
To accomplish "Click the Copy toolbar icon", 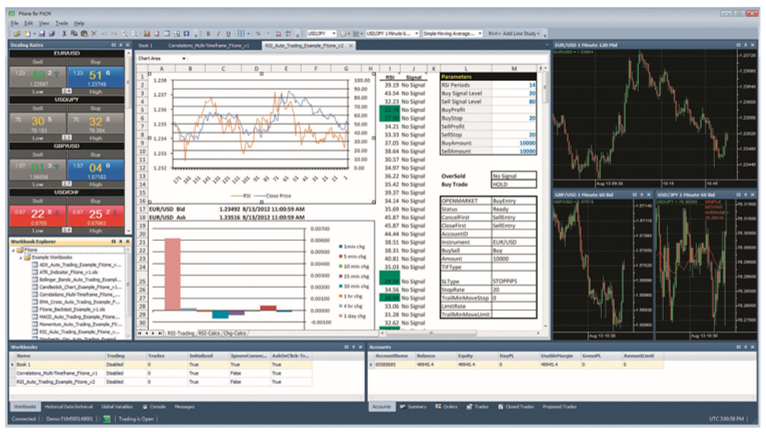I will (x=74, y=34).
